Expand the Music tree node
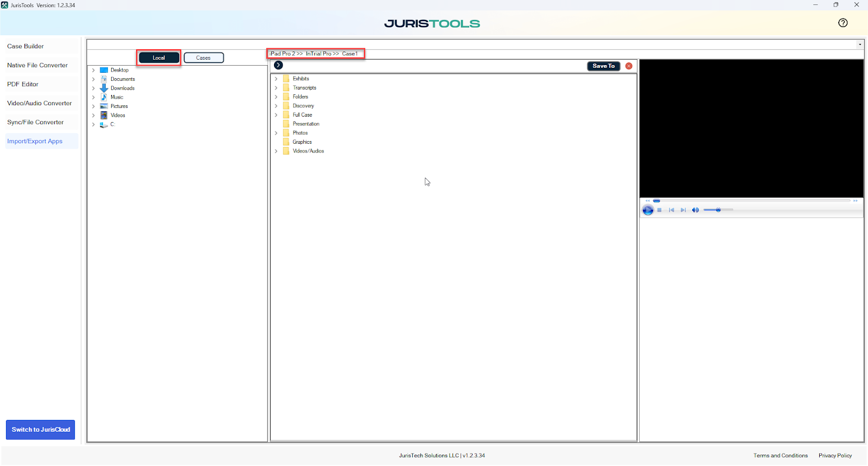The width and height of the screenshot is (868, 466). [93, 97]
